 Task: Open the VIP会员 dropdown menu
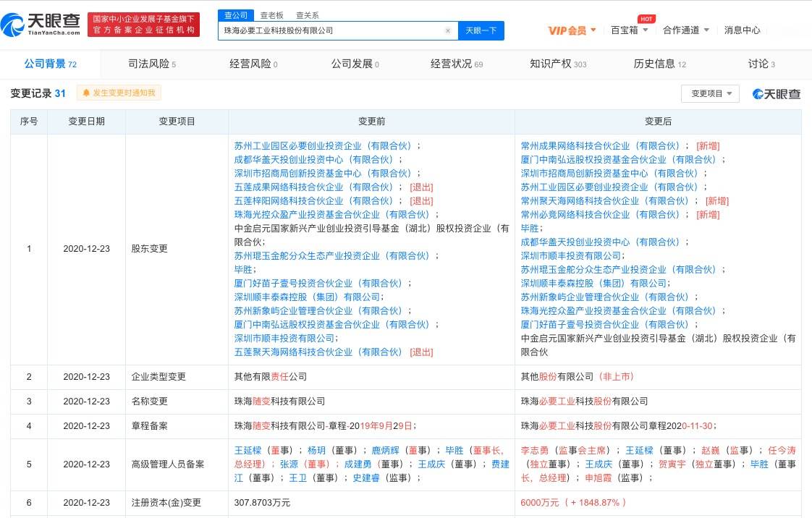point(572,30)
